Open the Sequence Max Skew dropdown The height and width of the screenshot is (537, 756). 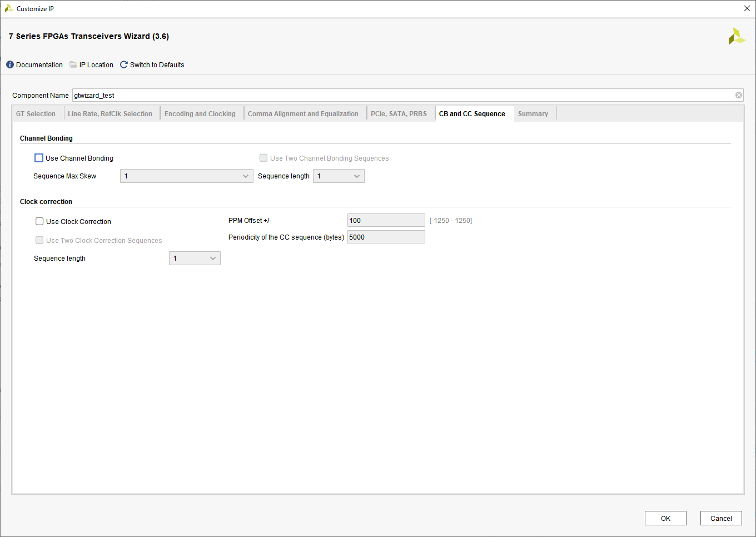[x=186, y=176]
